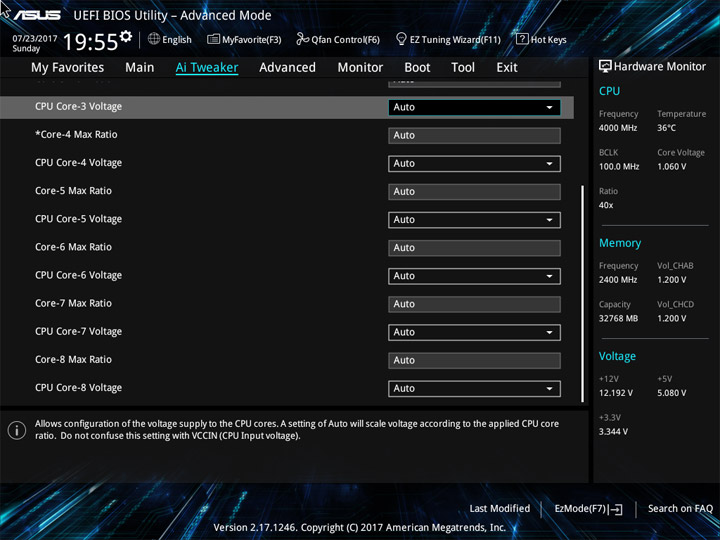The image size is (720, 540).
Task: Click the Hot Keys question mark icon
Action: pos(522,39)
